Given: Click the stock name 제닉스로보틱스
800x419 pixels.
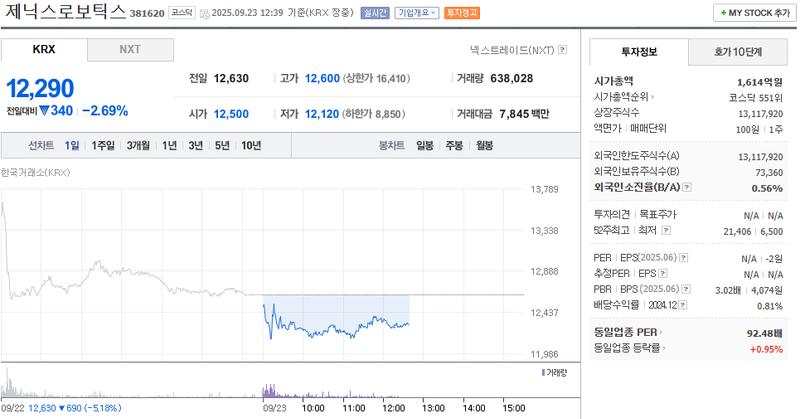Looking at the screenshot, I should coord(65,11).
